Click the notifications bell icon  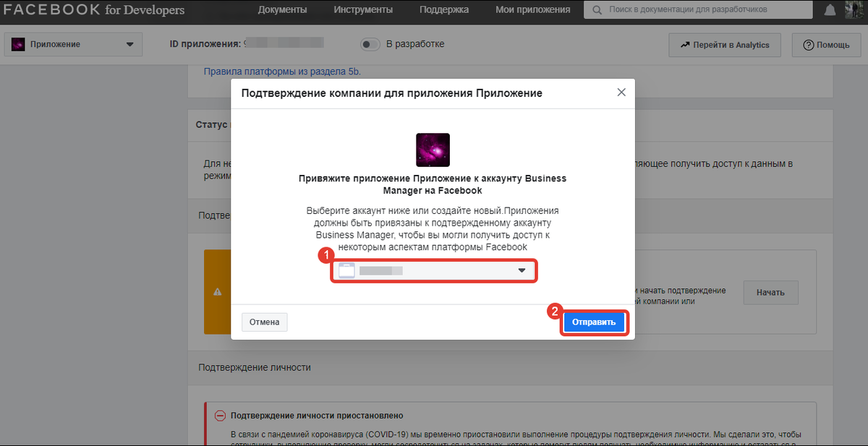pos(830,10)
